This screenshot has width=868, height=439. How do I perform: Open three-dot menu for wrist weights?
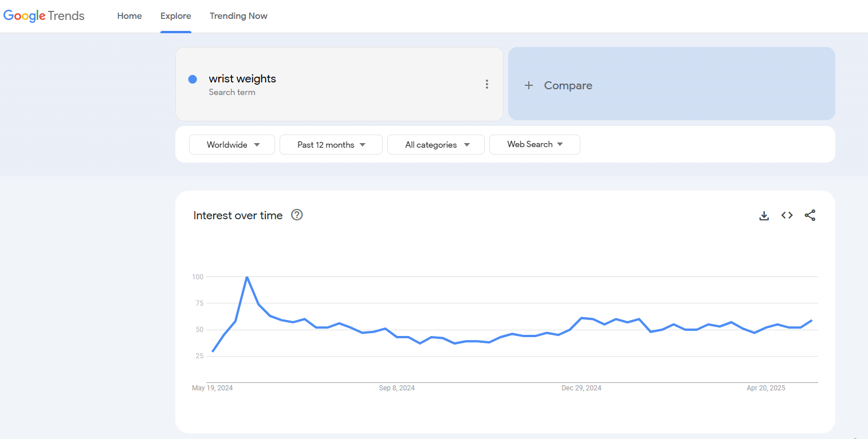(486, 84)
